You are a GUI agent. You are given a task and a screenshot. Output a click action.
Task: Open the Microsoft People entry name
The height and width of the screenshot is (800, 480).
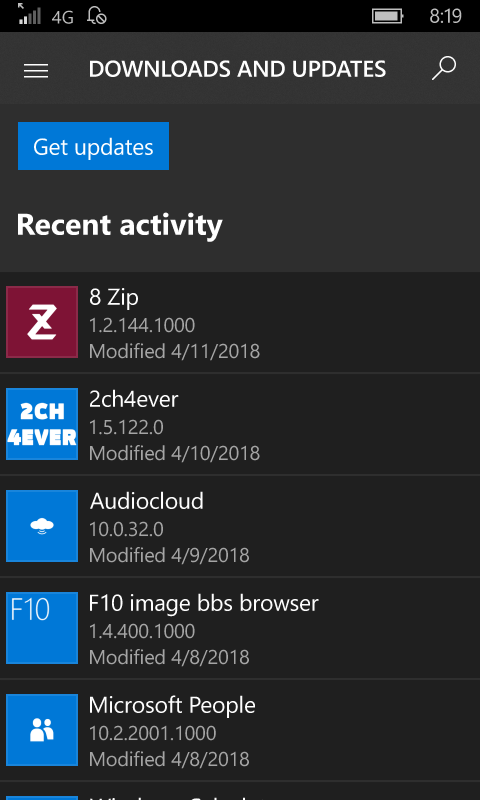click(x=172, y=706)
